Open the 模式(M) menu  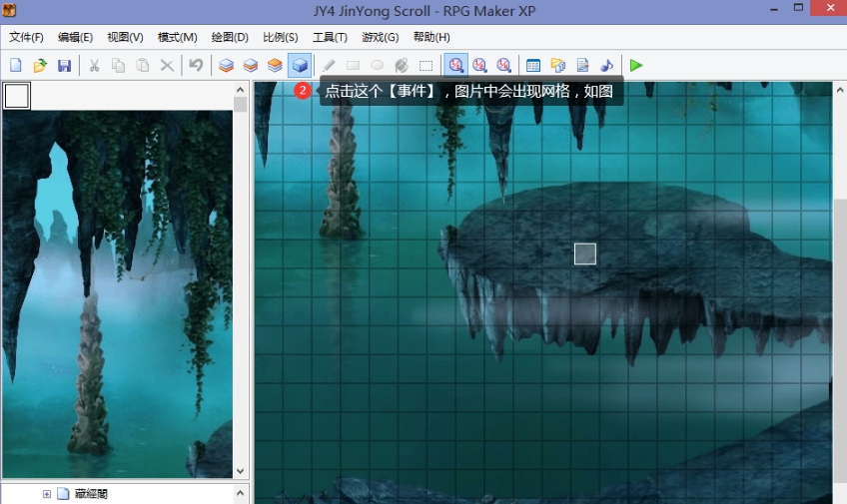click(177, 37)
